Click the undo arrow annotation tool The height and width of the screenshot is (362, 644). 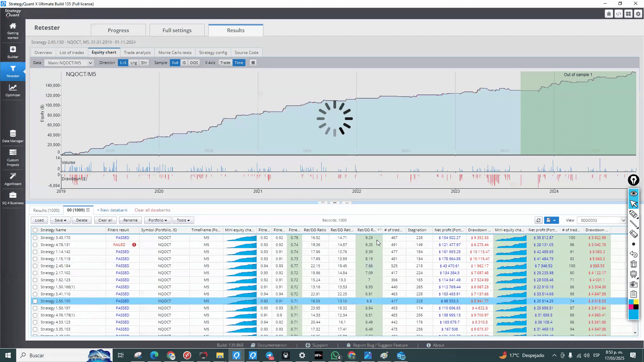point(633,254)
